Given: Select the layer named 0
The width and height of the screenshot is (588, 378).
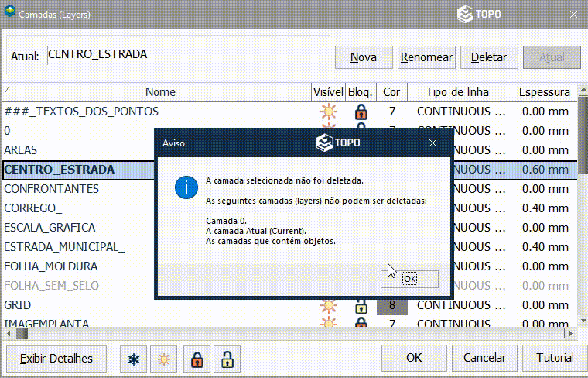Looking at the screenshot, I should pyautogui.click(x=7, y=131).
